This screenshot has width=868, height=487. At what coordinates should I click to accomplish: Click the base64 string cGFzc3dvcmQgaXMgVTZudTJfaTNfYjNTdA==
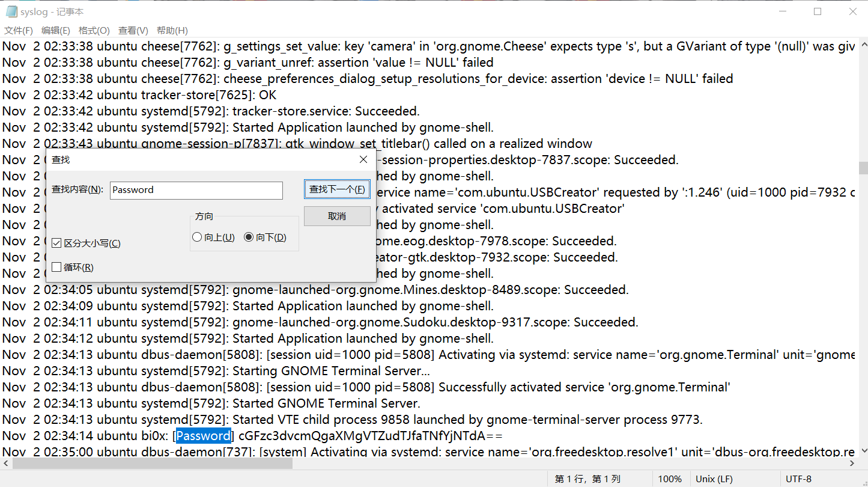point(371,435)
